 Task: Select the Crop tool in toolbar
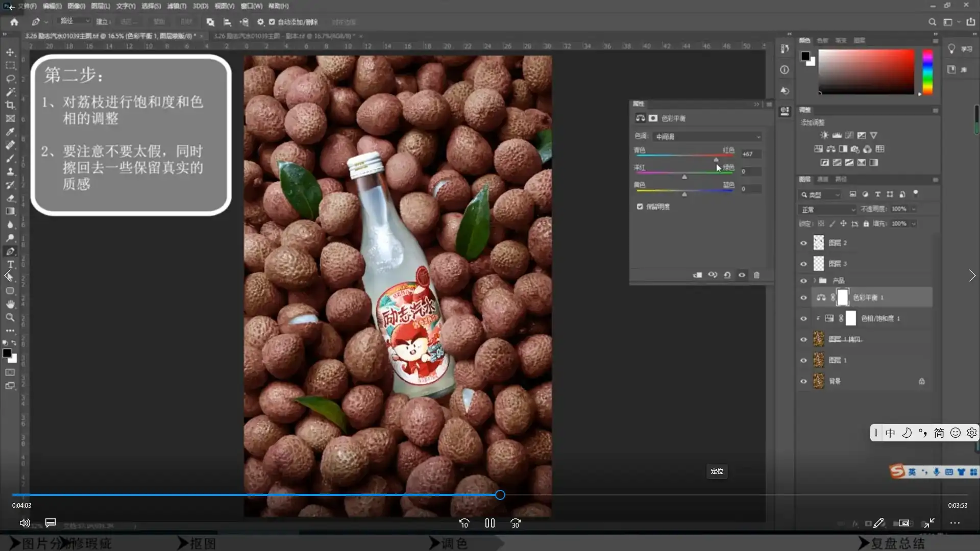[x=10, y=105]
